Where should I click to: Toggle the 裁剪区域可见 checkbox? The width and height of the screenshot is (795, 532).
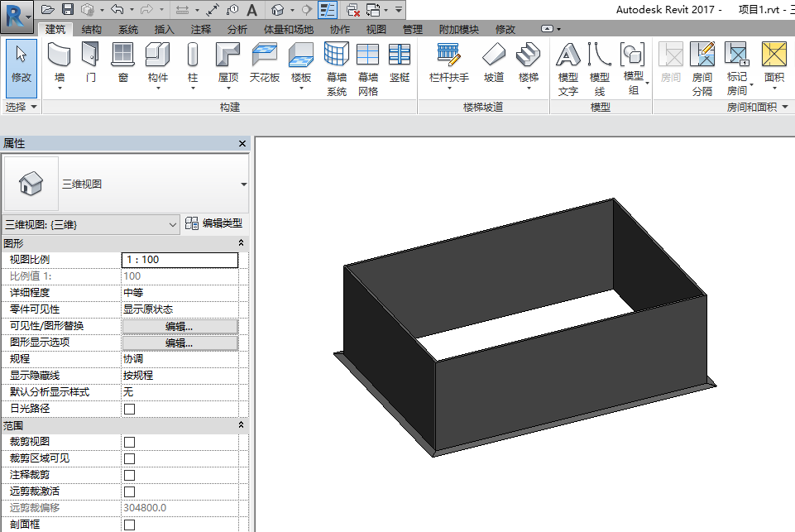130,458
